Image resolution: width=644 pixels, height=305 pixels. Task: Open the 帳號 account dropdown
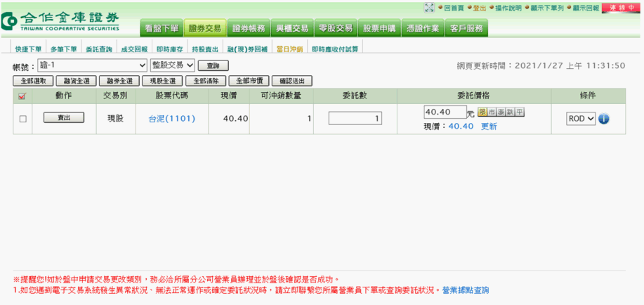(92, 65)
